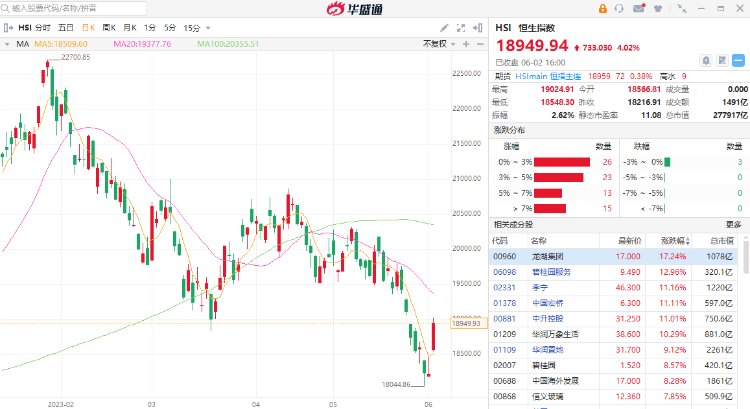This screenshot has height=409, width=750.
Task: Toggle fullscreen chart icon
Action: point(461,28)
